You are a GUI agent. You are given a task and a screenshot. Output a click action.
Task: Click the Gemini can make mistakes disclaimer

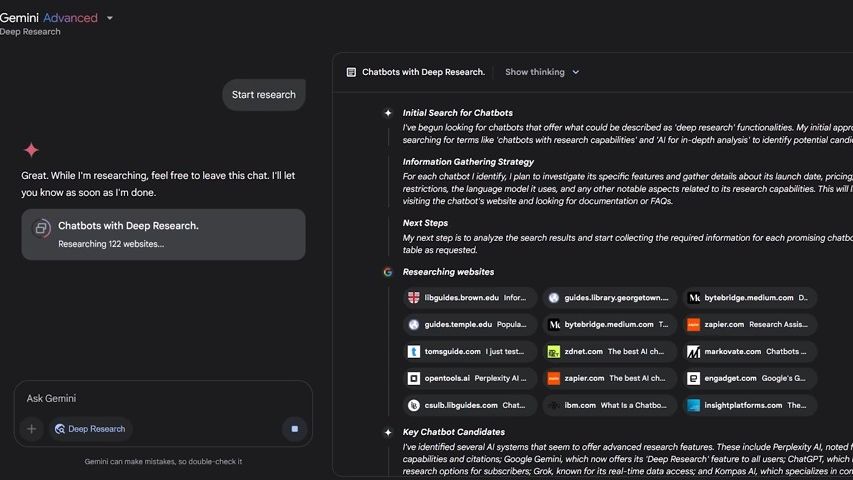163,461
